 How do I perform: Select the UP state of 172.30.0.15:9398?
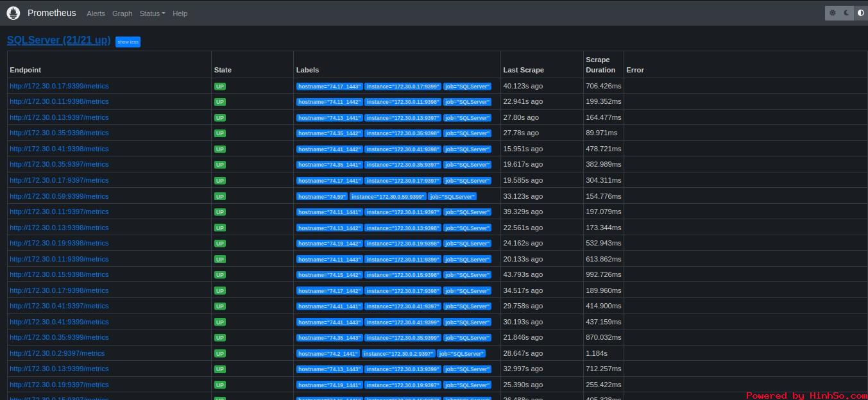220,274
